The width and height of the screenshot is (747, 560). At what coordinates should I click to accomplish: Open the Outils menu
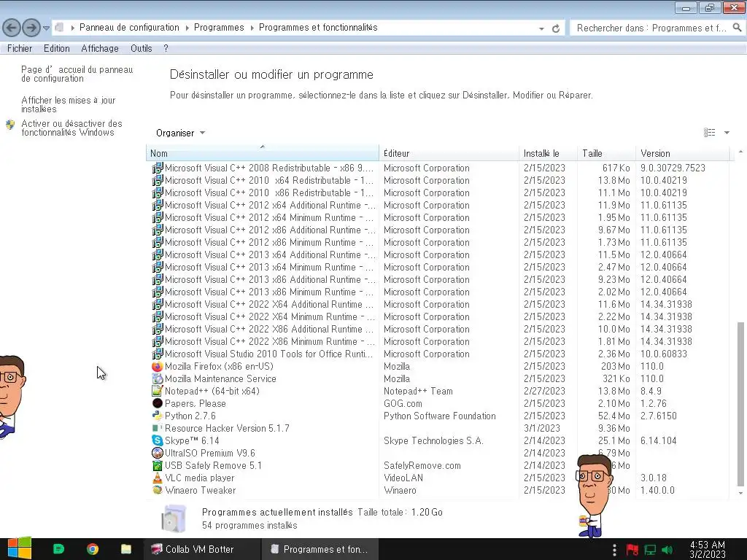click(141, 48)
